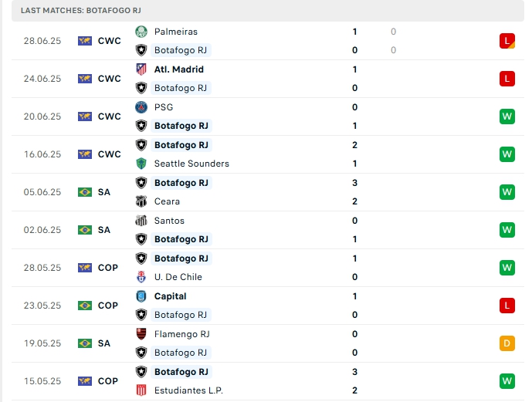Click the Capital club crest icon

(141, 296)
